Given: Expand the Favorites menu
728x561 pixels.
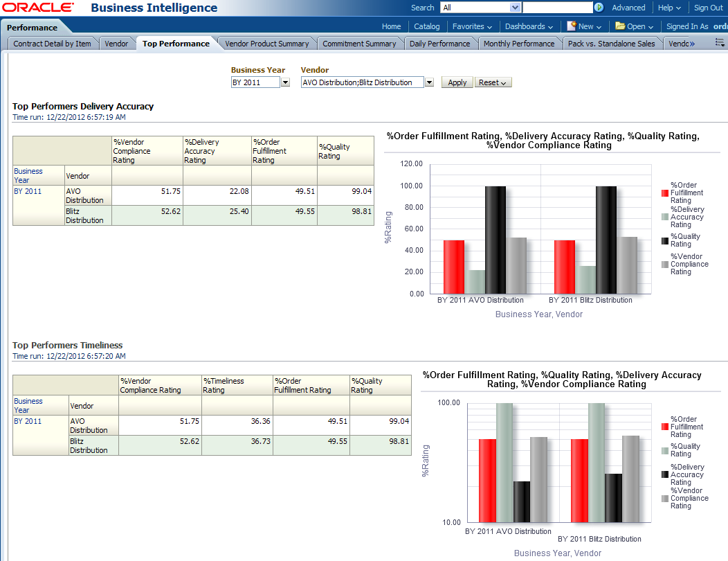Looking at the screenshot, I should (x=472, y=26).
